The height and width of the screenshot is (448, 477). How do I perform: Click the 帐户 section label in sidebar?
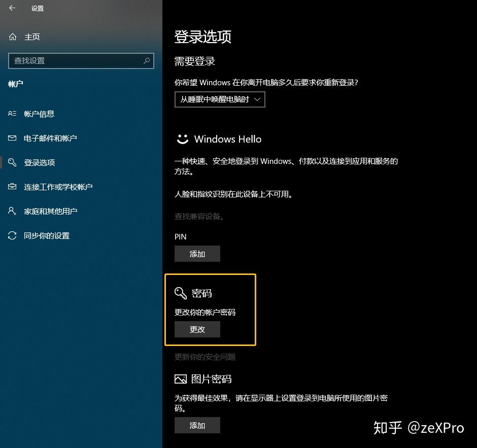coord(16,84)
